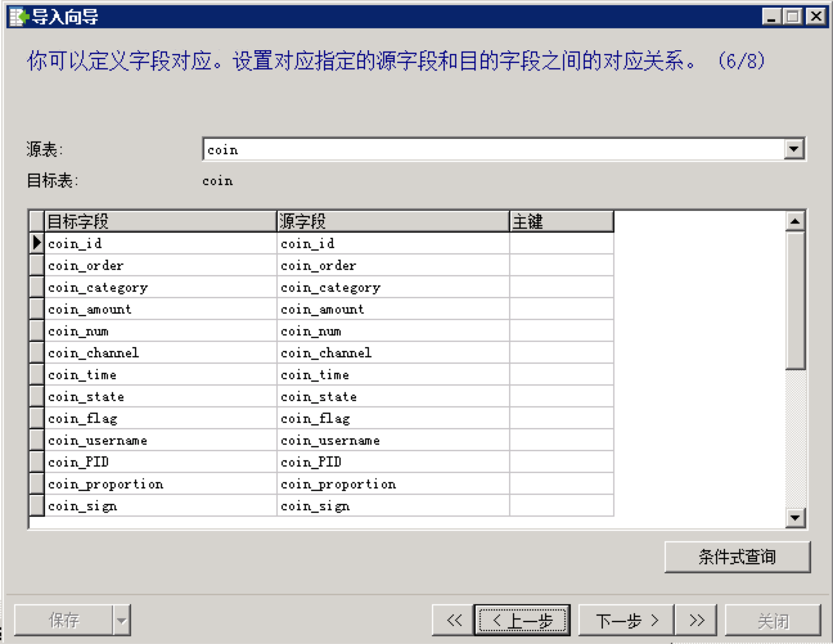The width and height of the screenshot is (833, 644).
Task: Click the 主键 column header
Action: point(562,222)
